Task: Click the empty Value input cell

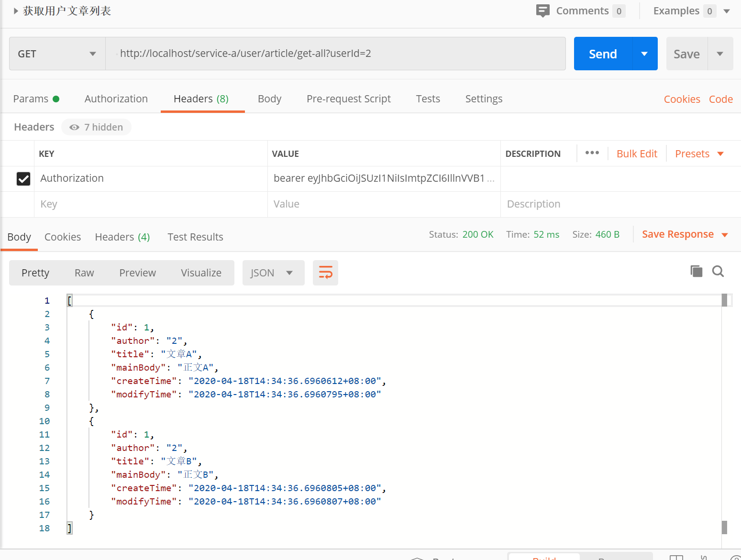Action: (x=384, y=204)
